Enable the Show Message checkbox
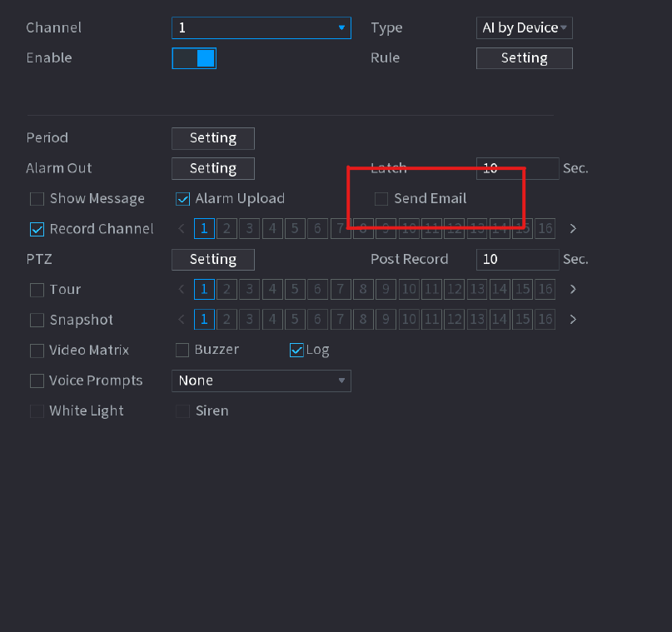Image resolution: width=672 pixels, height=632 pixels. click(x=37, y=199)
